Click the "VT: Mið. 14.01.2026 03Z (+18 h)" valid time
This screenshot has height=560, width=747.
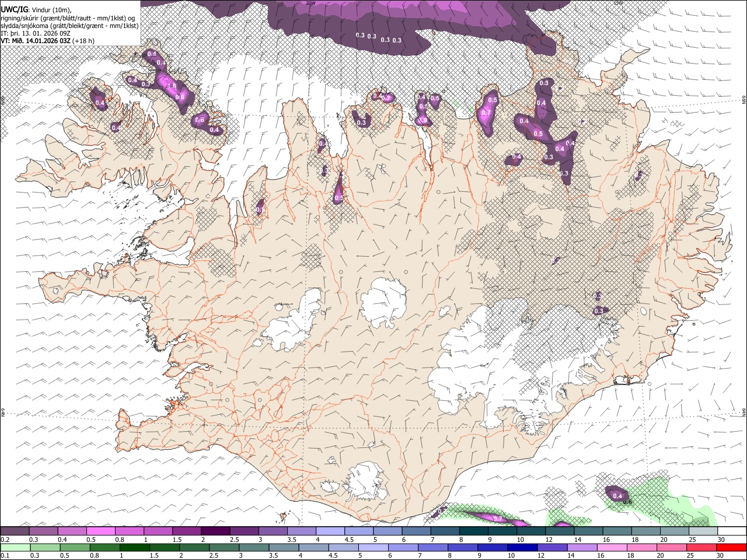click(x=47, y=41)
